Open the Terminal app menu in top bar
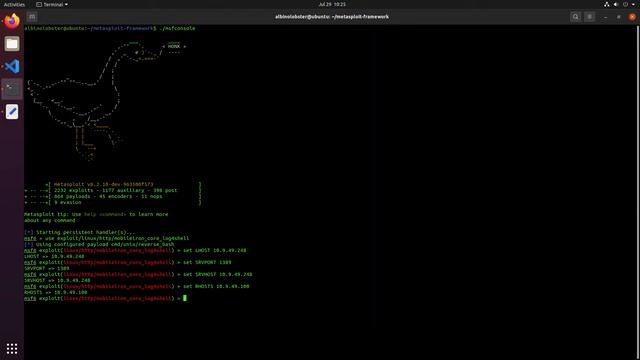Screen dimensions: 640x360 [52, 4]
